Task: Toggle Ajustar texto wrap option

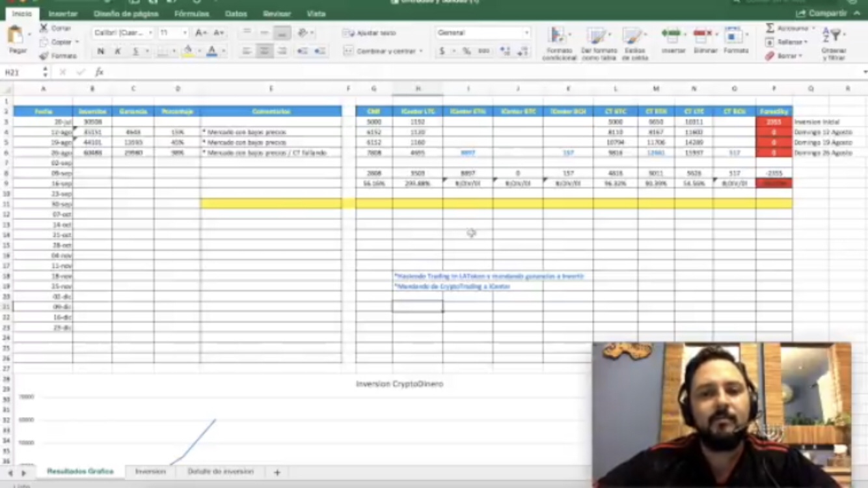Action: (x=369, y=33)
